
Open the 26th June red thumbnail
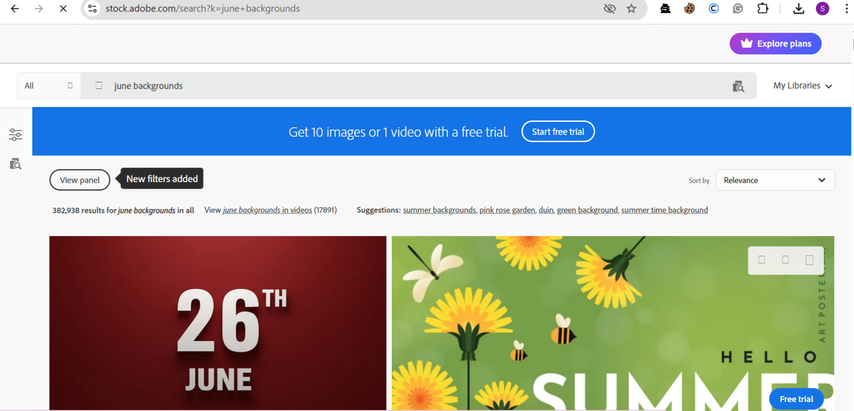(x=217, y=322)
